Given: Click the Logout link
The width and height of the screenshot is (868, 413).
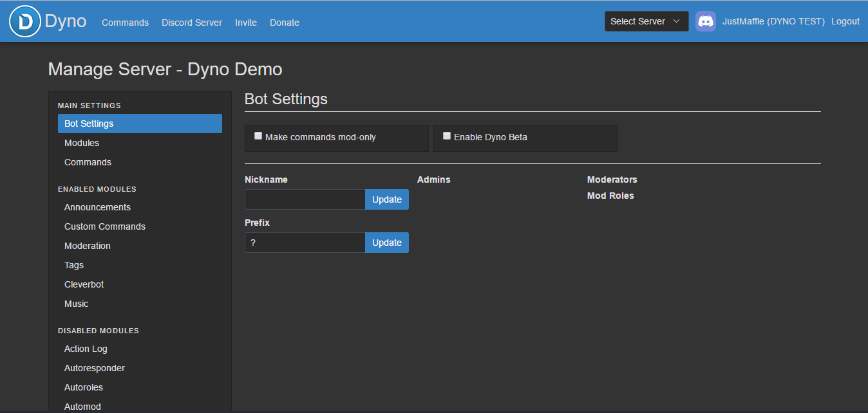Looking at the screenshot, I should pyautogui.click(x=845, y=21).
